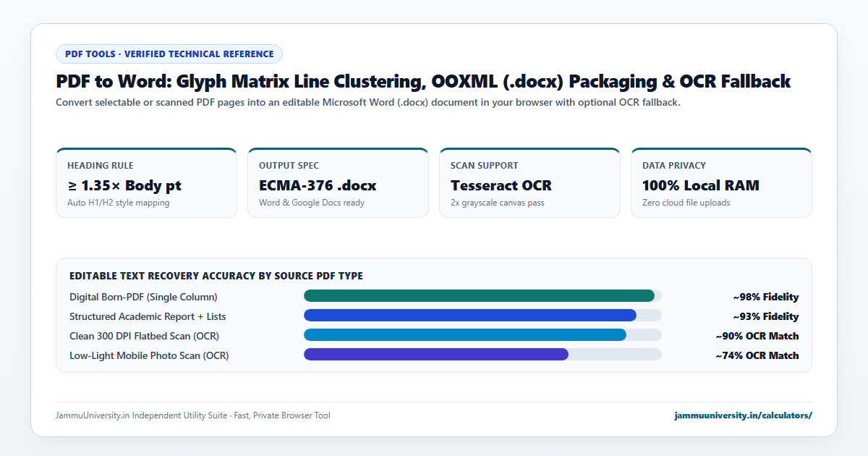Click the subtitle about converting scanned PDF pages
This screenshot has width=868, height=456.
tap(368, 102)
